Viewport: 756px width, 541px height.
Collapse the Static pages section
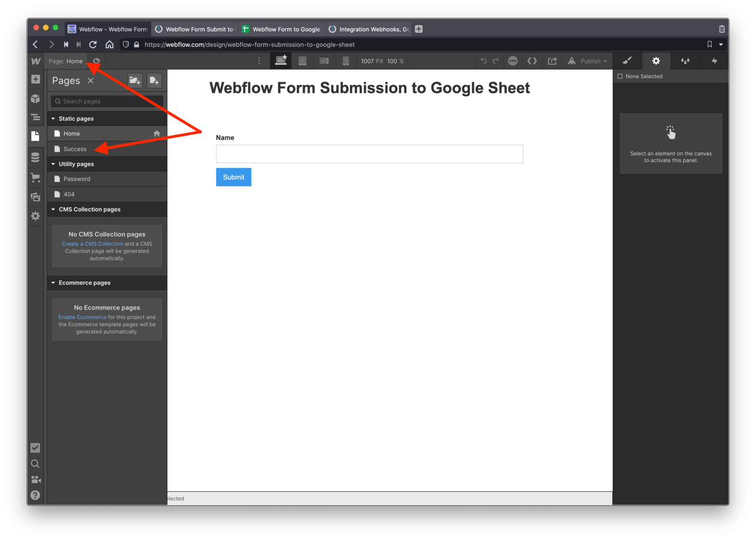(x=53, y=119)
